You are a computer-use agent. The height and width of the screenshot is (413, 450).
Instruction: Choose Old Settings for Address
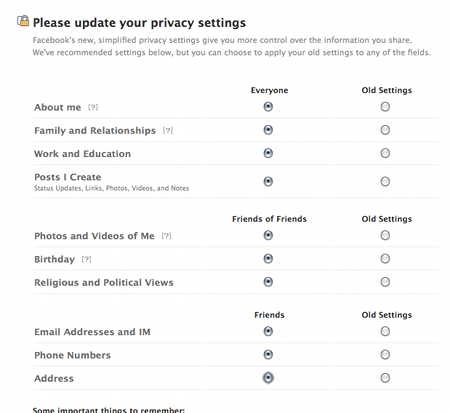point(385,378)
